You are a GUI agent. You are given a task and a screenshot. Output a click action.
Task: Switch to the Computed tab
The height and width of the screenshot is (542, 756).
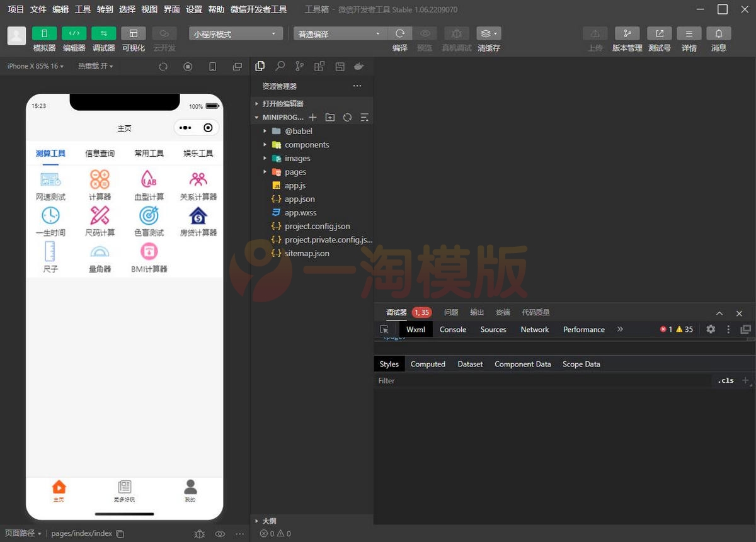[428, 364]
